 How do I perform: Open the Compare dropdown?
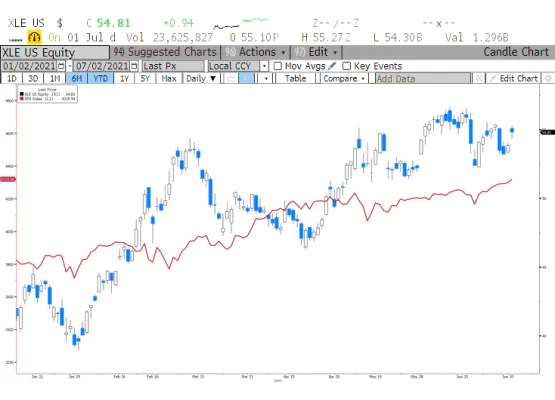pos(344,78)
